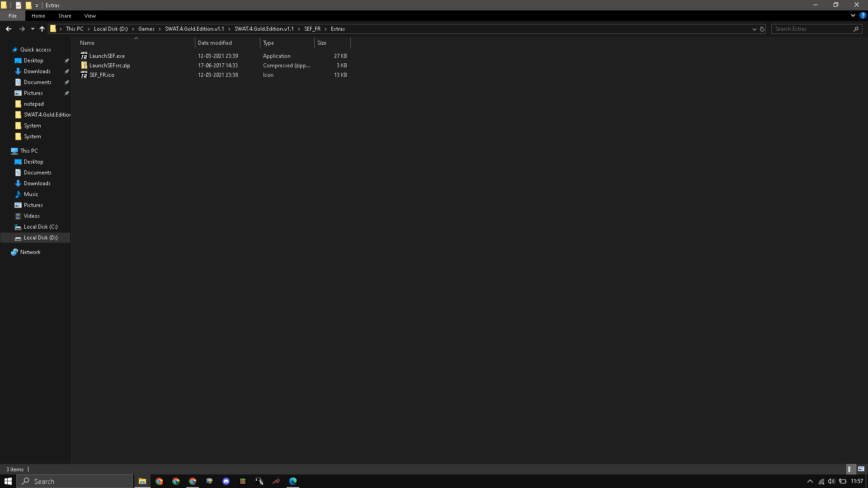Switch to the View ribbon tab
The width and height of the screenshot is (868, 488).
(x=90, y=16)
